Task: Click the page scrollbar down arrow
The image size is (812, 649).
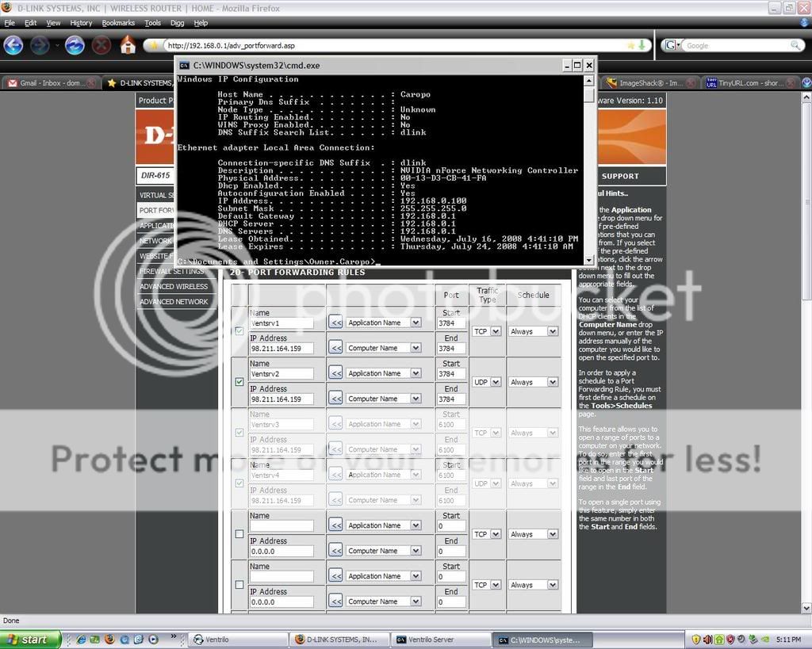Action: click(x=806, y=608)
